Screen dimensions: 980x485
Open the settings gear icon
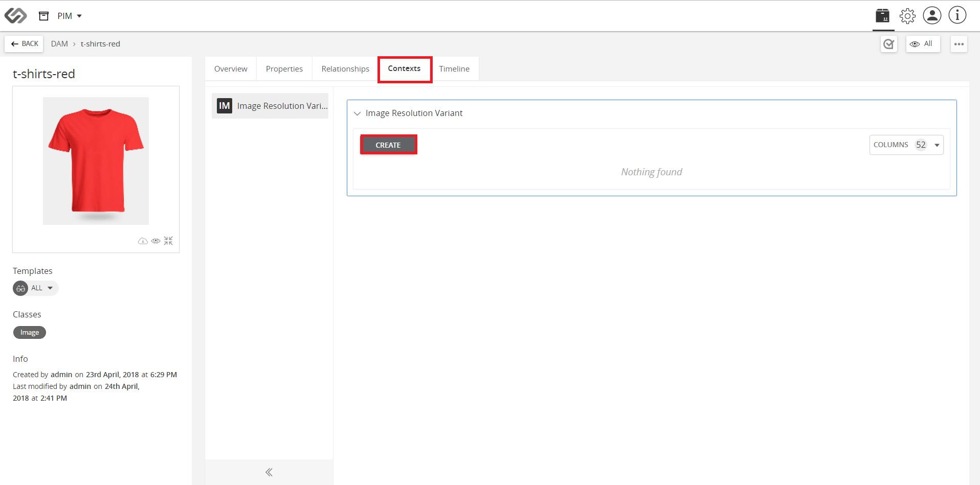pyautogui.click(x=907, y=16)
